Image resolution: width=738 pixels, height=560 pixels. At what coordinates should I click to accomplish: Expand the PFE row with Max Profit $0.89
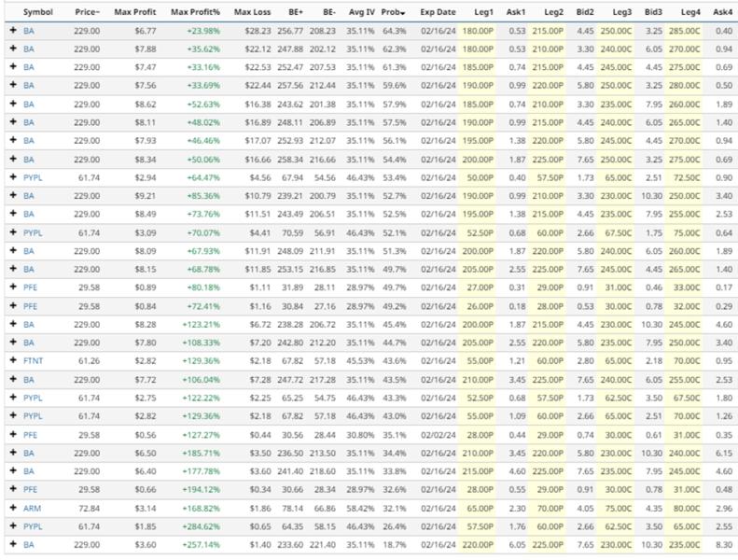click(13, 287)
